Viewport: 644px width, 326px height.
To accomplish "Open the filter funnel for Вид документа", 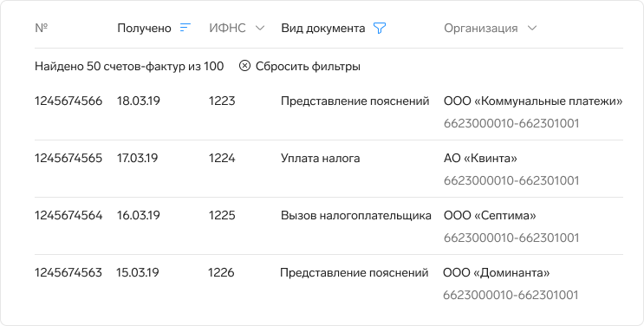I will coord(380,28).
